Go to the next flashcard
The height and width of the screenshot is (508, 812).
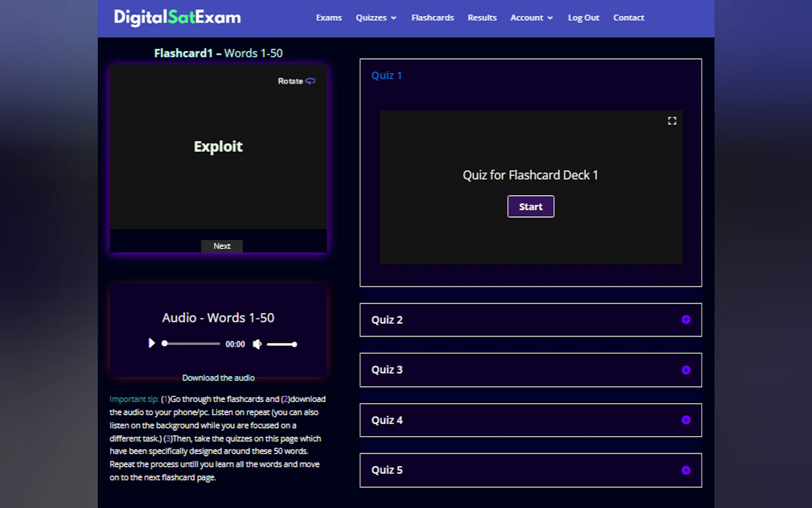pos(222,246)
